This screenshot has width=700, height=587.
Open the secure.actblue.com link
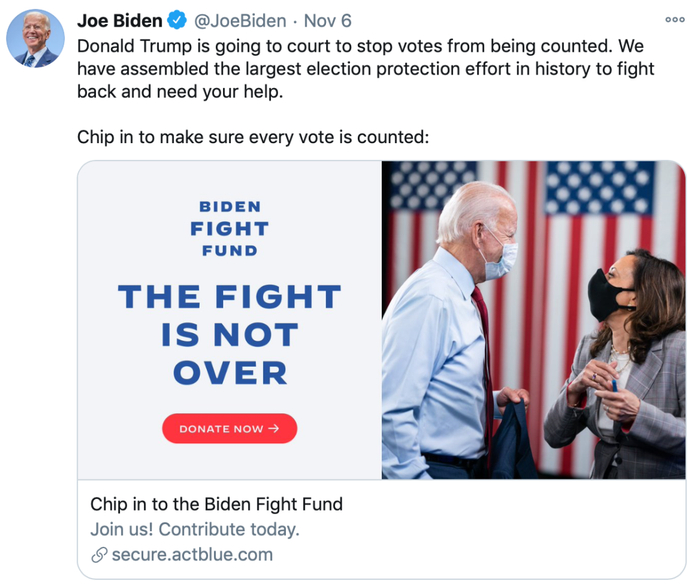click(191, 555)
